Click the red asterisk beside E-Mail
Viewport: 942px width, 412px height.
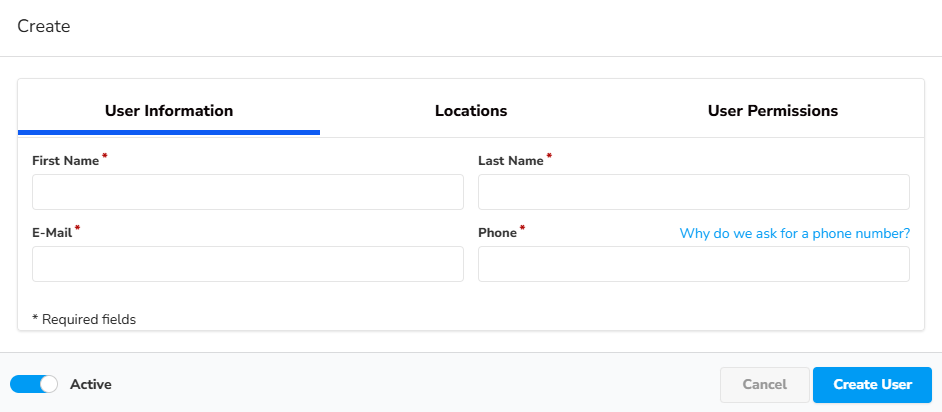(x=77, y=229)
